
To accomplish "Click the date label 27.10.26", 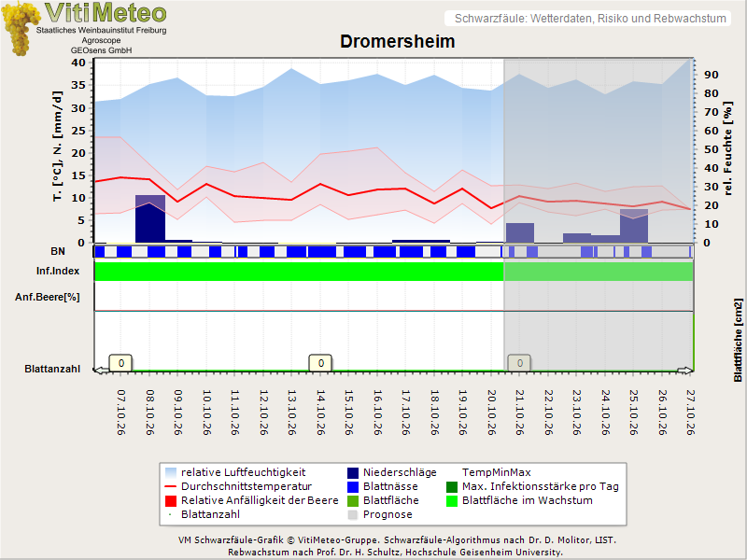I will 690,413.
